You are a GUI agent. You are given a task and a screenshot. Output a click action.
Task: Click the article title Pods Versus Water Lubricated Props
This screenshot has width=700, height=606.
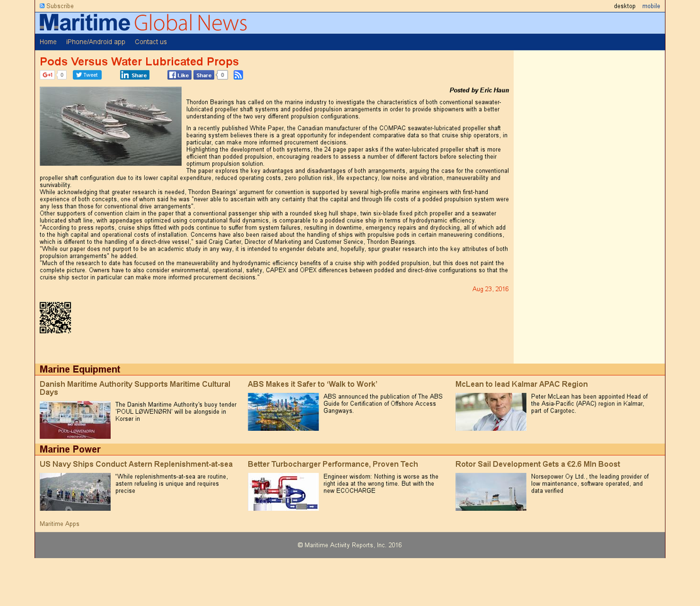139,62
